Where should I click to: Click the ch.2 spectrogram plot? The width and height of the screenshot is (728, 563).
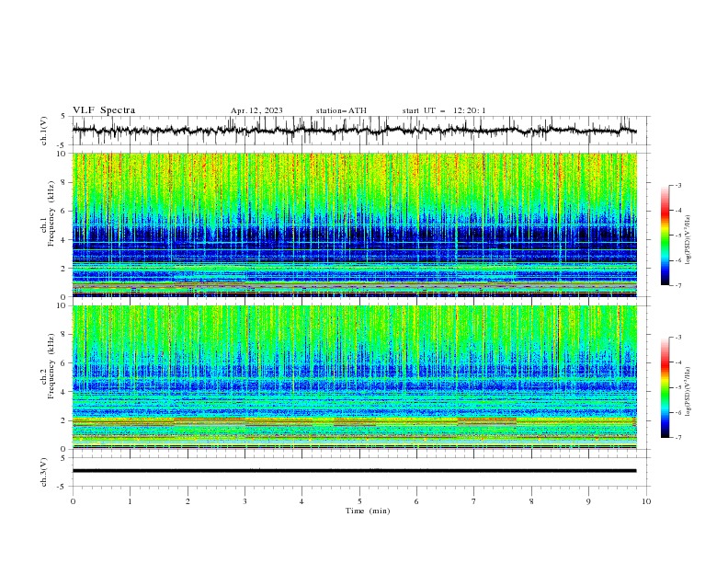click(x=355, y=377)
